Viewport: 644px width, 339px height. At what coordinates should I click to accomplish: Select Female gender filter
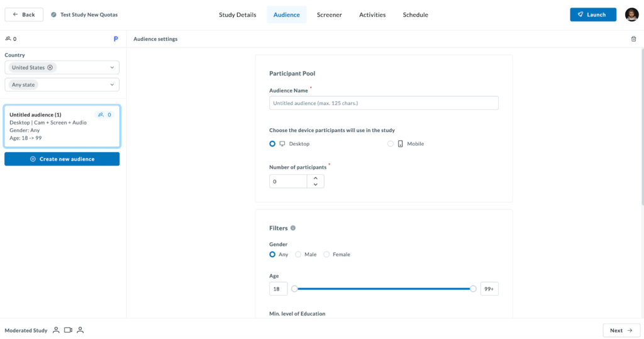pos(326,255)
